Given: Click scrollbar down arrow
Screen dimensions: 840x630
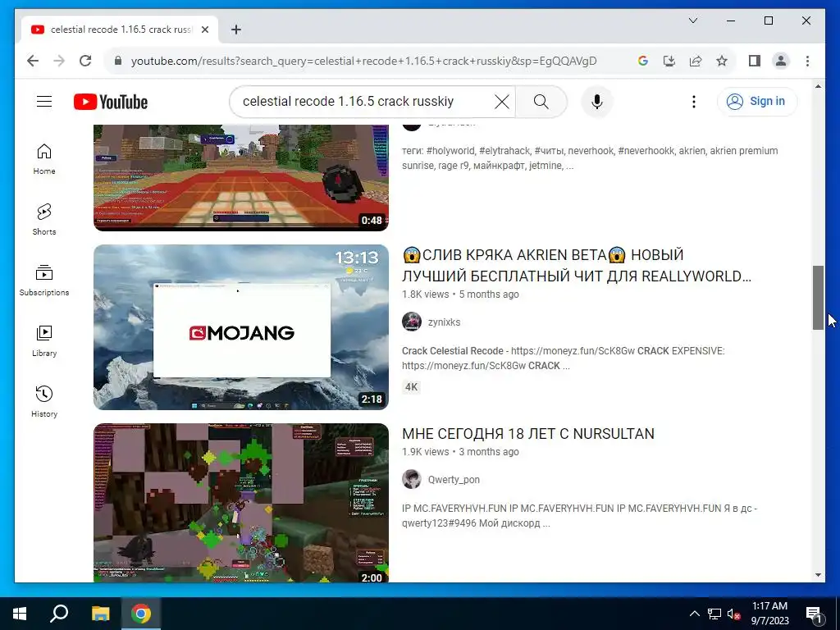Looking at the screenshot, I should pyautogui.click(x=818, y=575).
